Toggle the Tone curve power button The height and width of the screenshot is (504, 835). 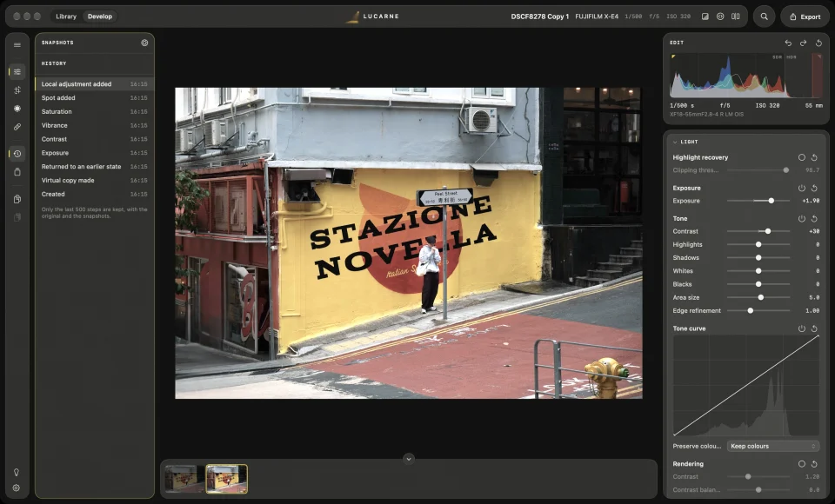point(801,328)
